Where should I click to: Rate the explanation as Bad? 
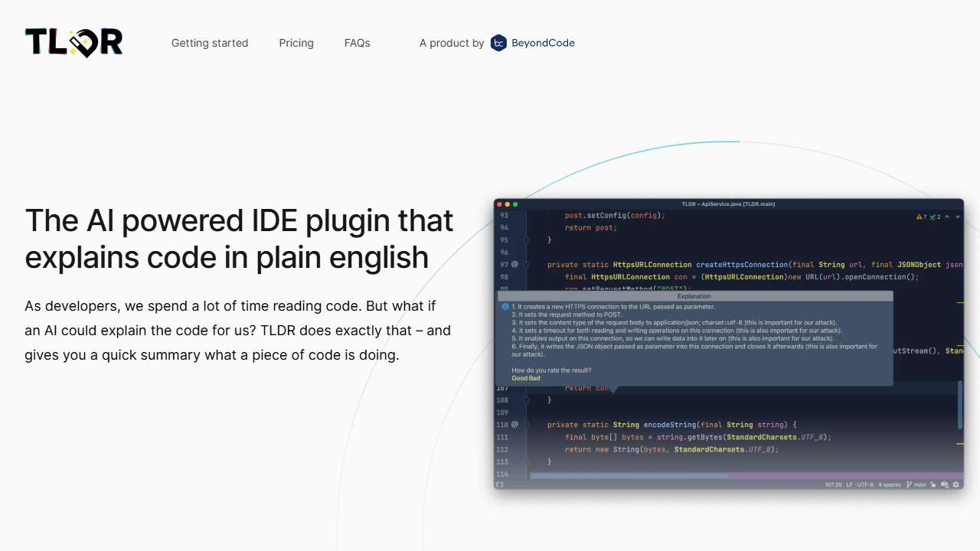534,378
